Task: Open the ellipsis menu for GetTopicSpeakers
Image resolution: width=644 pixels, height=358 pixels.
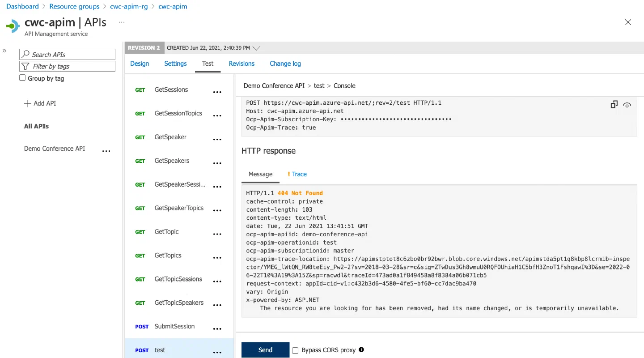Action: pos(217,306)
